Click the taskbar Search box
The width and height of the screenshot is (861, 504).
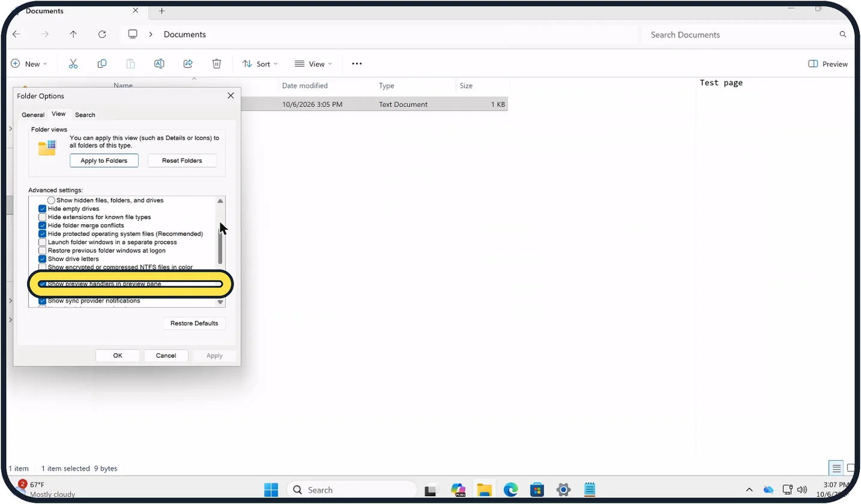pyautogui.click(x=351, y=490)
